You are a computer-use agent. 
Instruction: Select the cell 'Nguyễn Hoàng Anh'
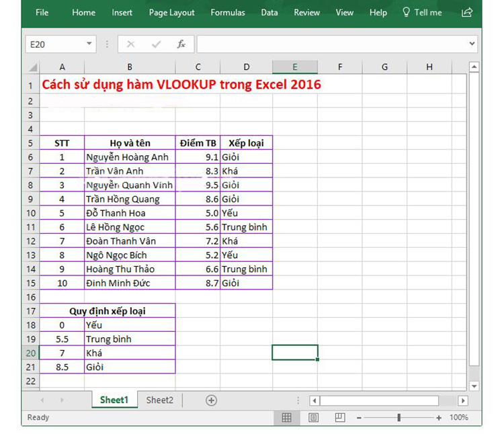click(x=130, y=157)
